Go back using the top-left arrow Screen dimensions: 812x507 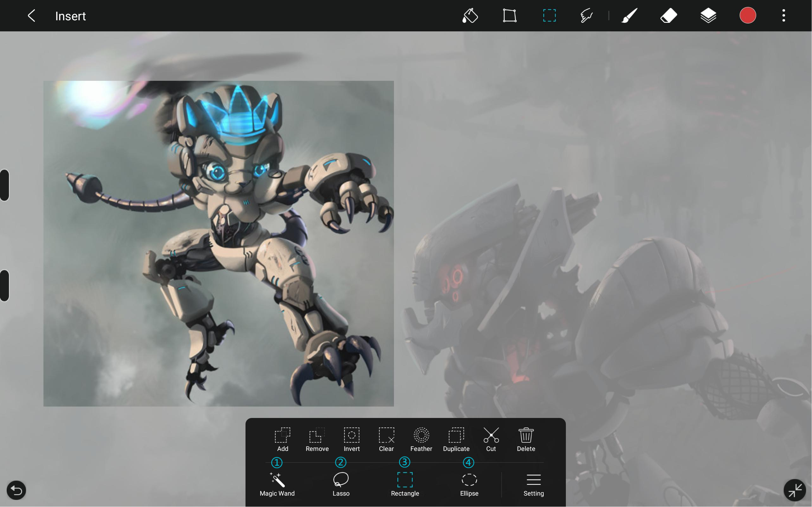click(x=31, y=16)
